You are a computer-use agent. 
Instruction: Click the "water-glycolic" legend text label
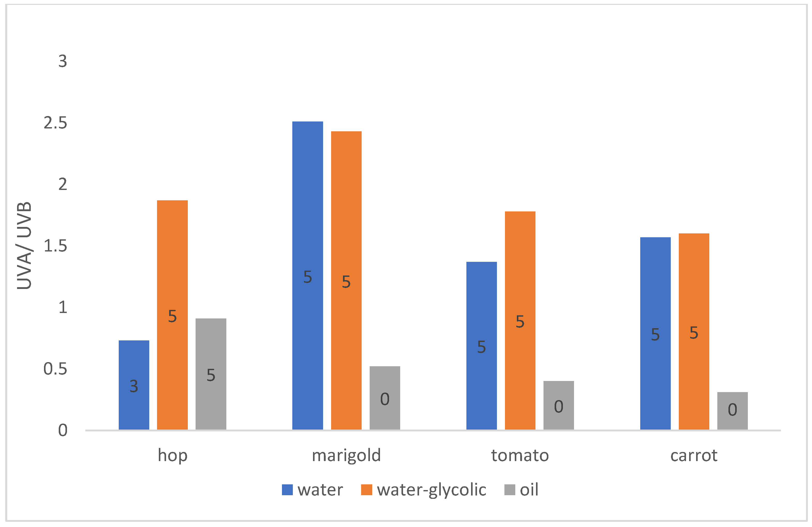tap(431, 490)
